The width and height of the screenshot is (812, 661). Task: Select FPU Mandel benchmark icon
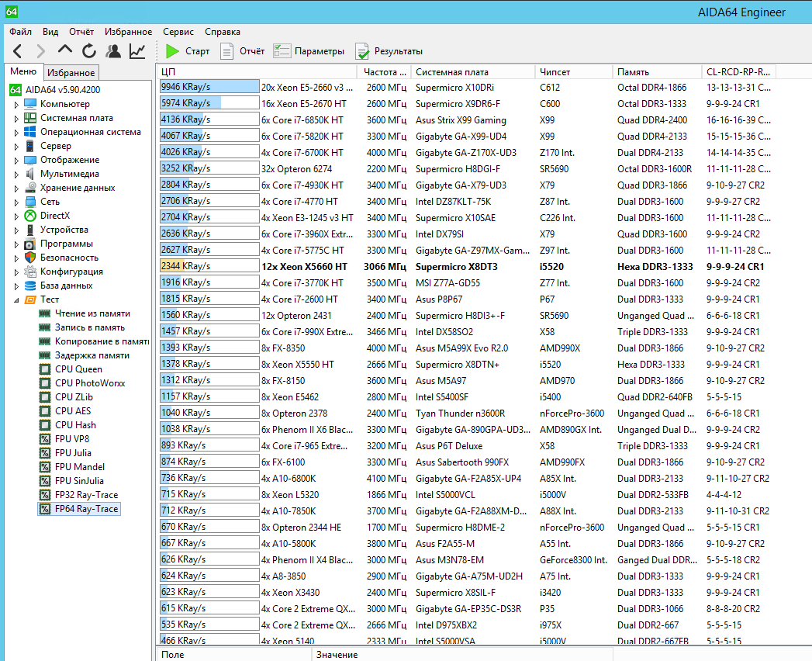coord(45,467)
